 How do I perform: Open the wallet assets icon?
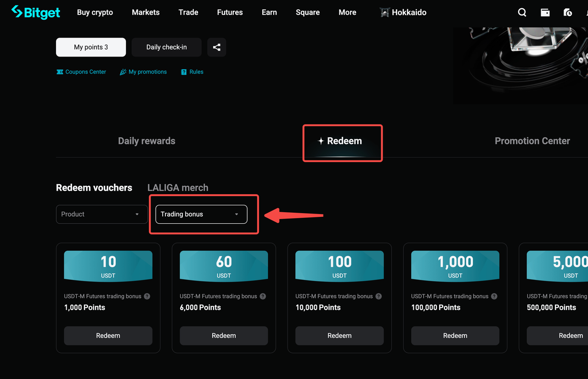point(545,12)
